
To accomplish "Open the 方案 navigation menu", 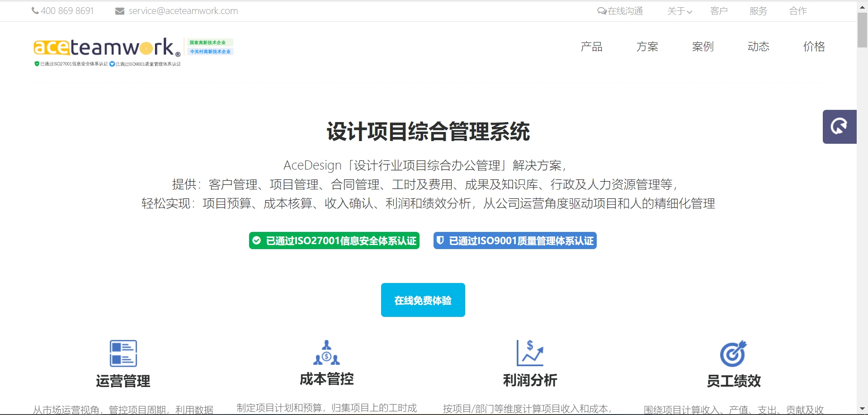I will pyautogui.click(x=647, y=47).
